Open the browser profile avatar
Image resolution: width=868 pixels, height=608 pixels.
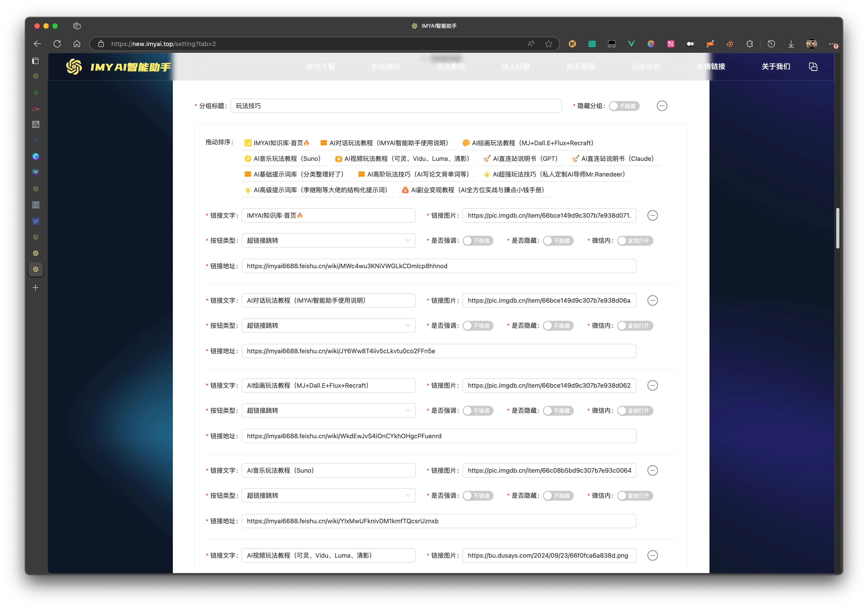[x=811, y=44]
